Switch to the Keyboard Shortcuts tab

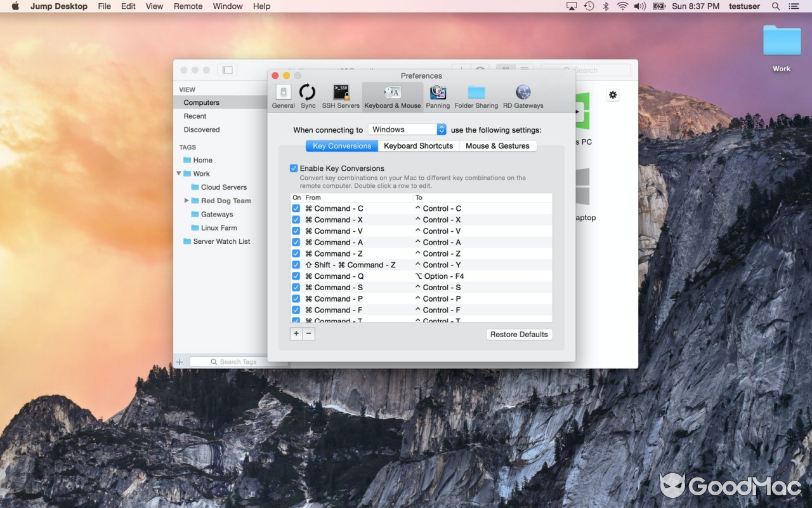[419, 145]
